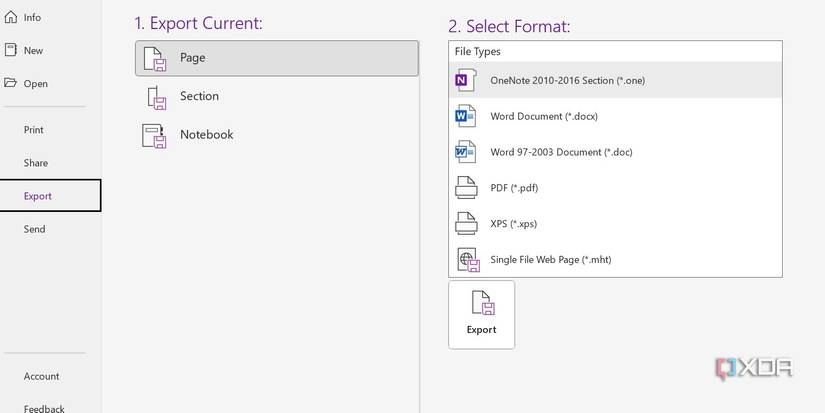Choose Notebook under Export Current
This screenshot has width=825, height=413.
point(277,135)
